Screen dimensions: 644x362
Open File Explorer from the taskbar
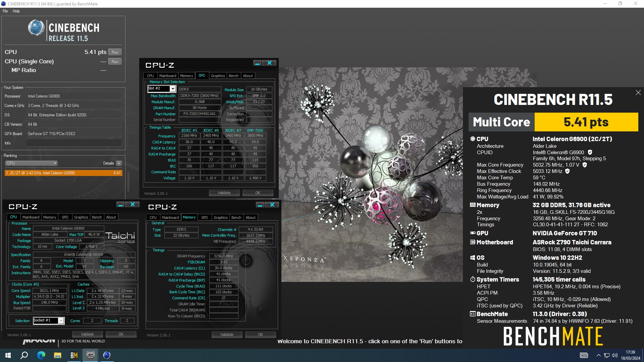(57, 355)
